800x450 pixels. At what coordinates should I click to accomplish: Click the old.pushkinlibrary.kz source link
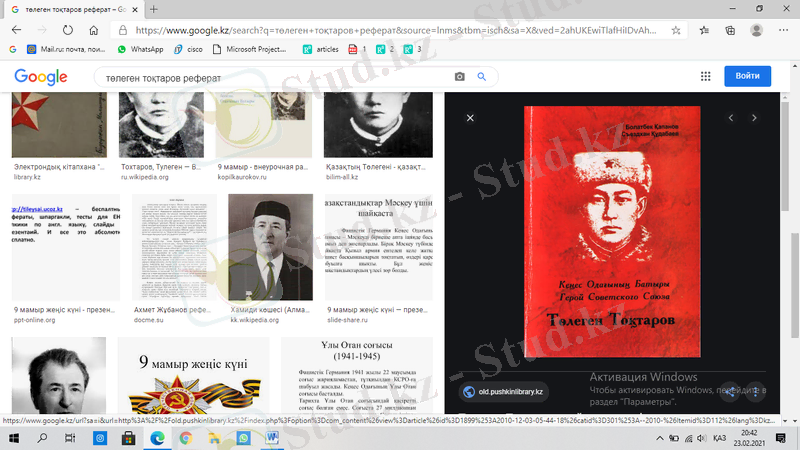[510, 392]
